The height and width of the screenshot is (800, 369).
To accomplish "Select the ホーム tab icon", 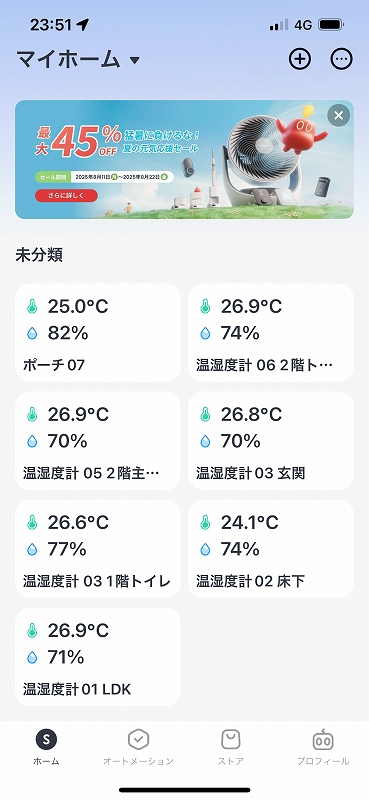I will 46,739.
